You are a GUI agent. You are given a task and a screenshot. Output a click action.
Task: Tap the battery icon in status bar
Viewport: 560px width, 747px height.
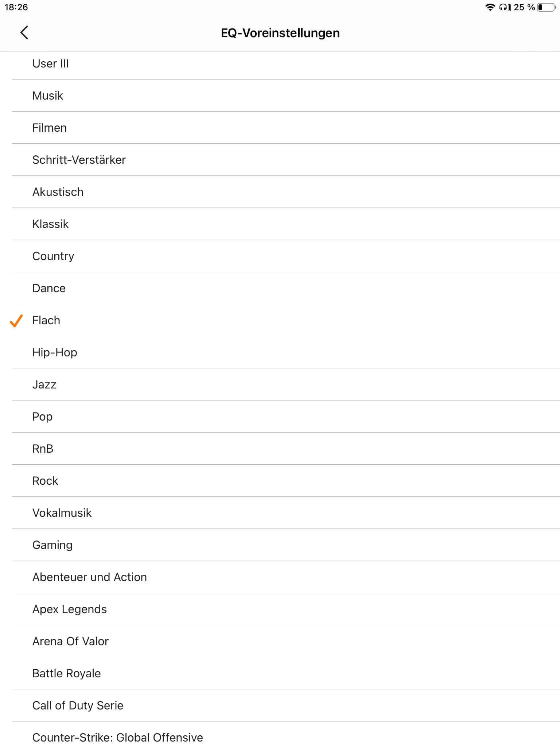[546, 7]
